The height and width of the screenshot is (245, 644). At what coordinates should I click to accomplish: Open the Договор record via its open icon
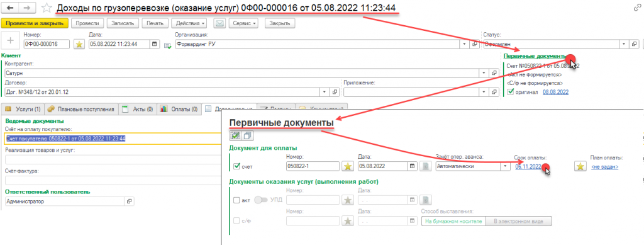click(x=335, y=92)
